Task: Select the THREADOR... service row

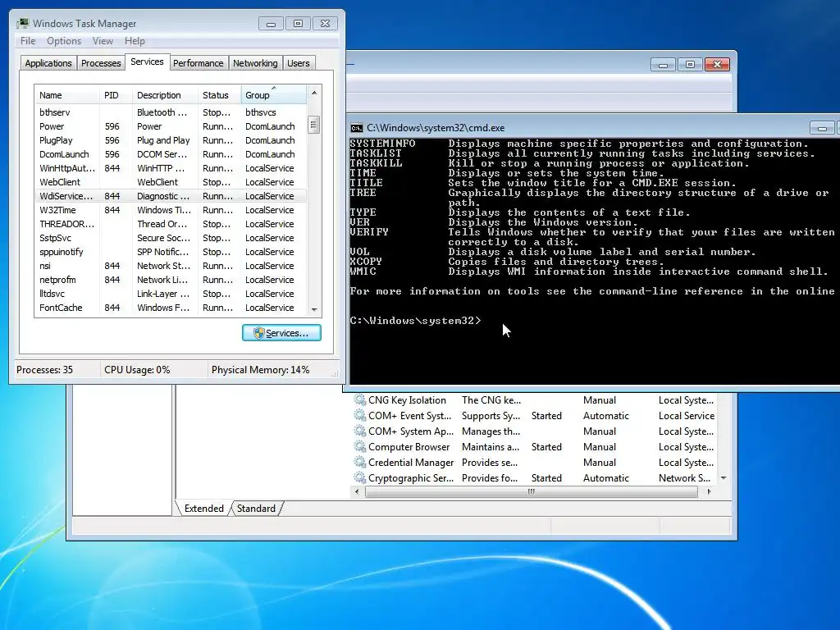Action: point(171,224)
